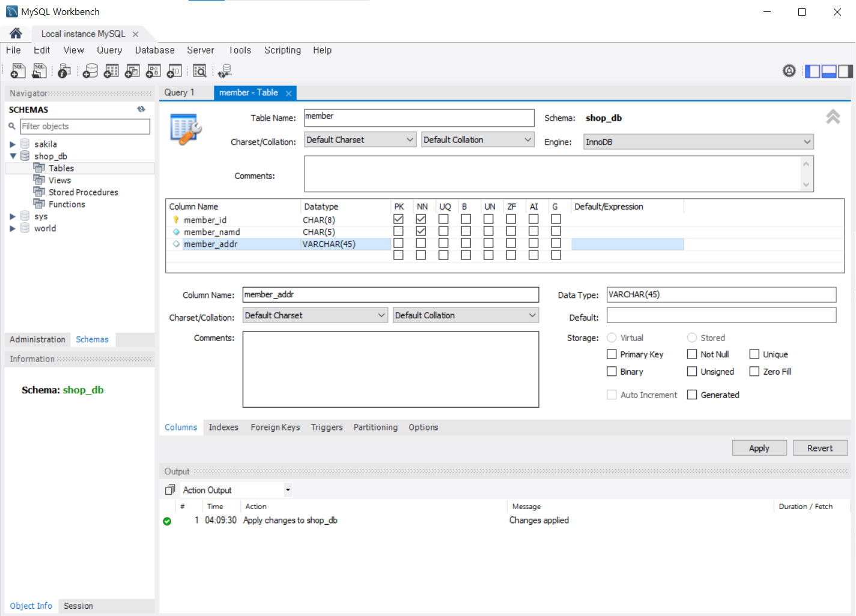Collapse the shop_db schema tree
Viewport: 856px width, 616px height.
point(12,156)
